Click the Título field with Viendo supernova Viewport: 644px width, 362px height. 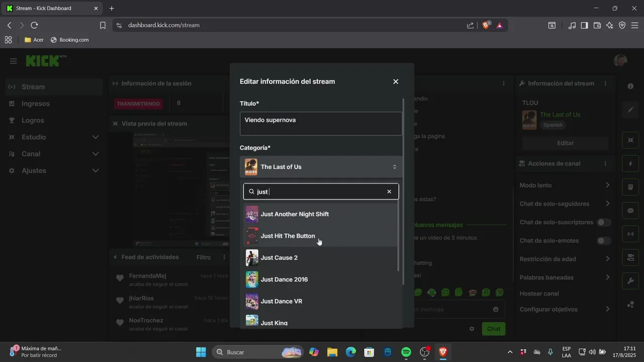coord(321,124)
